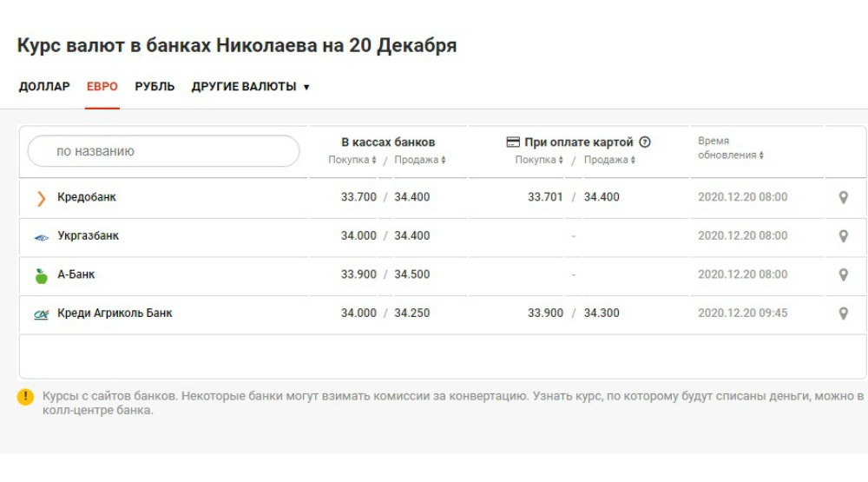Viewport: 868px width, 482px height.
Task: Click Укргазбанк map pin icon
Action: [842, 236]
